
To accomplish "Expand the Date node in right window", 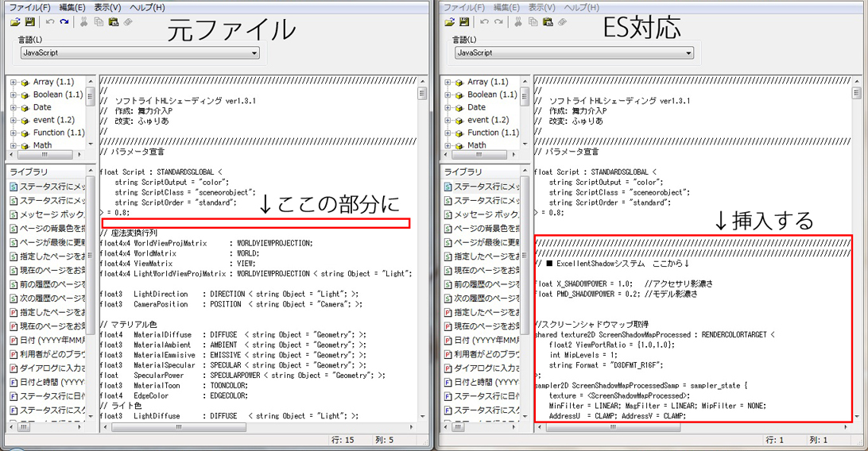I will tap(448, 108).
